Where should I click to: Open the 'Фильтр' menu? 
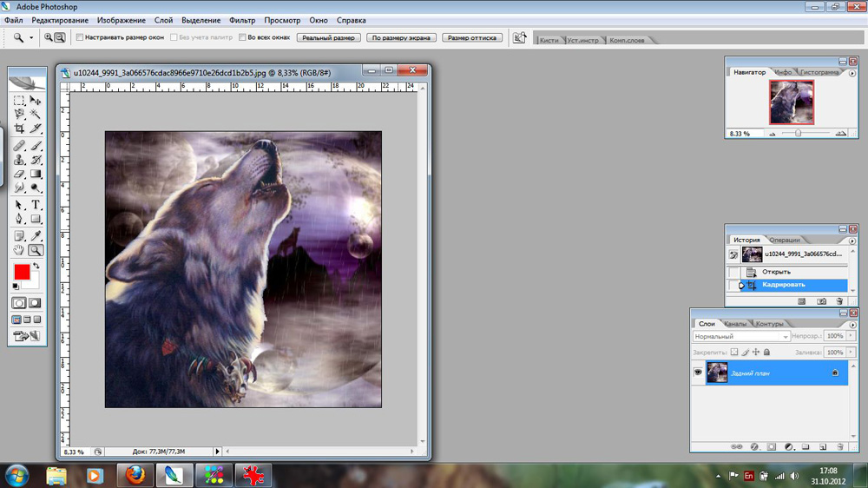242,20
